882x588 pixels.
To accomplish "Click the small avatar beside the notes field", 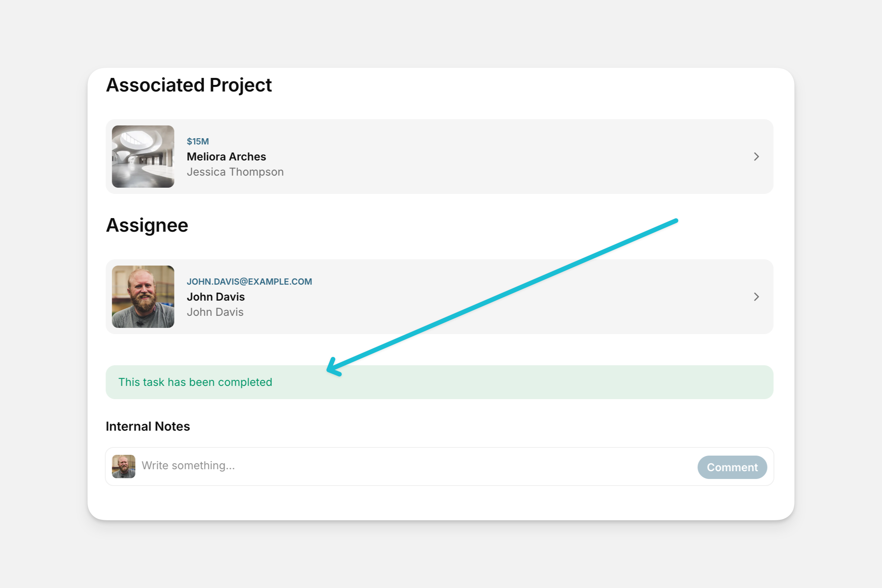I will [x=123, y=467].
